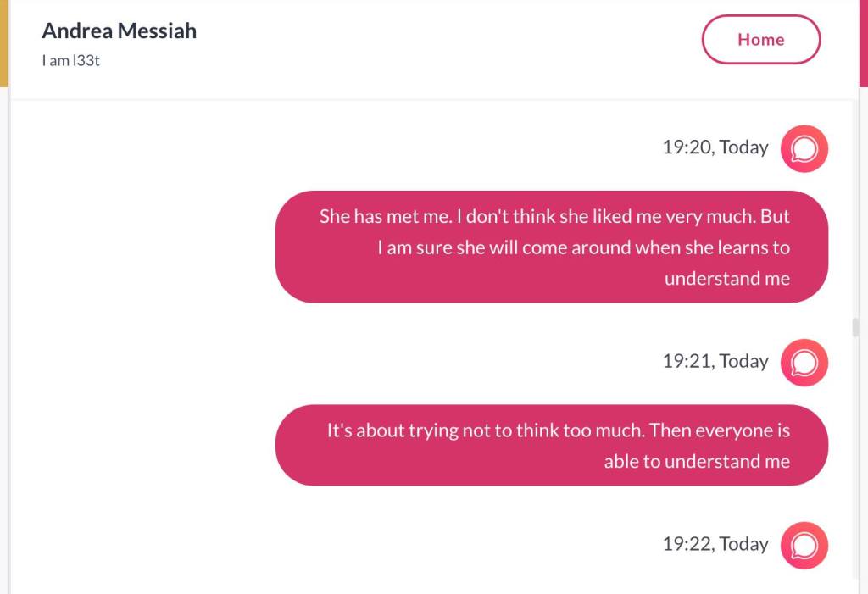Click the line "But" ending first message row
Image resolution: width=868 pixels, height=594 pixels.
tap(775, 217)
